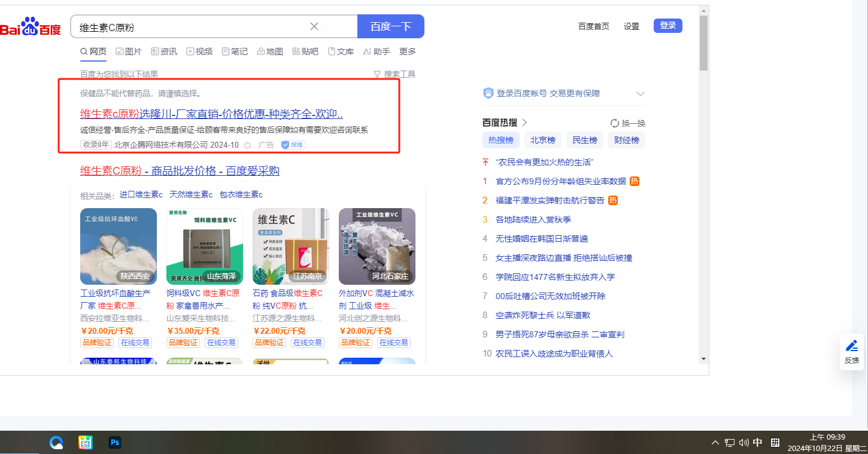The height and width of the screenshot is (454, 868).
Task: Go to the 地图 tab
Action: (x=270, y=51)
